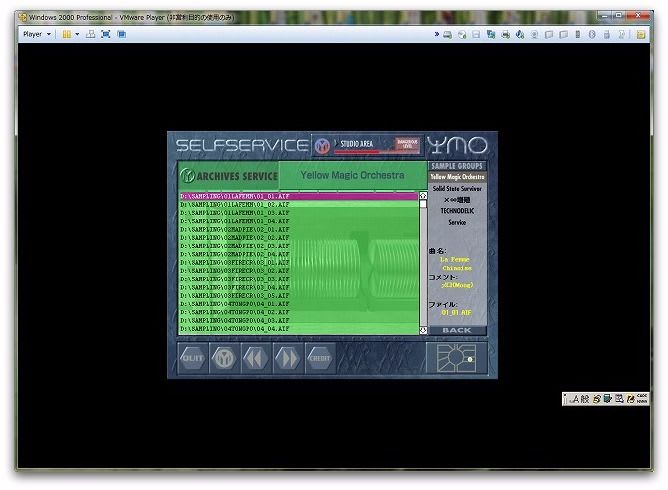Select file D:\SAMPLING\03FIRECR\03_01.AIF
The width and height of the screenshot is (668, 490).
299,262
